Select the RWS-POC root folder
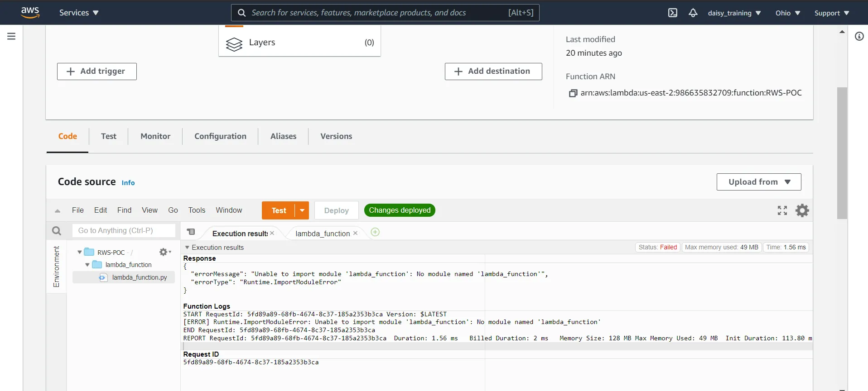Screen dimensions: 868x391 pos(111,253)
